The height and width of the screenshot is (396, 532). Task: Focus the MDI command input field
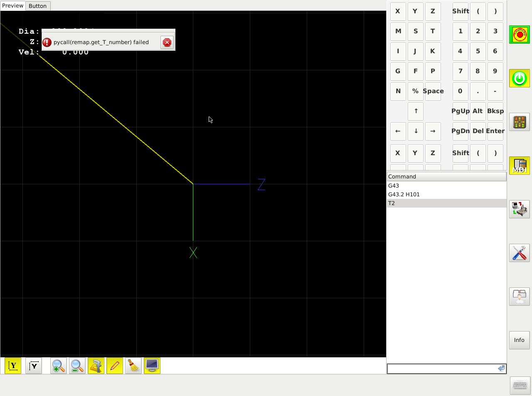[442, 369]
